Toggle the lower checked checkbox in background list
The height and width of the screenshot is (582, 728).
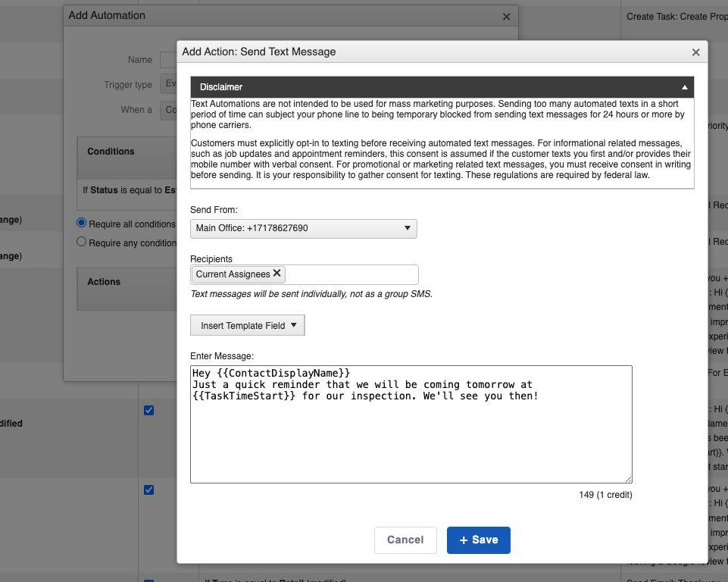[x=148, y=490]
